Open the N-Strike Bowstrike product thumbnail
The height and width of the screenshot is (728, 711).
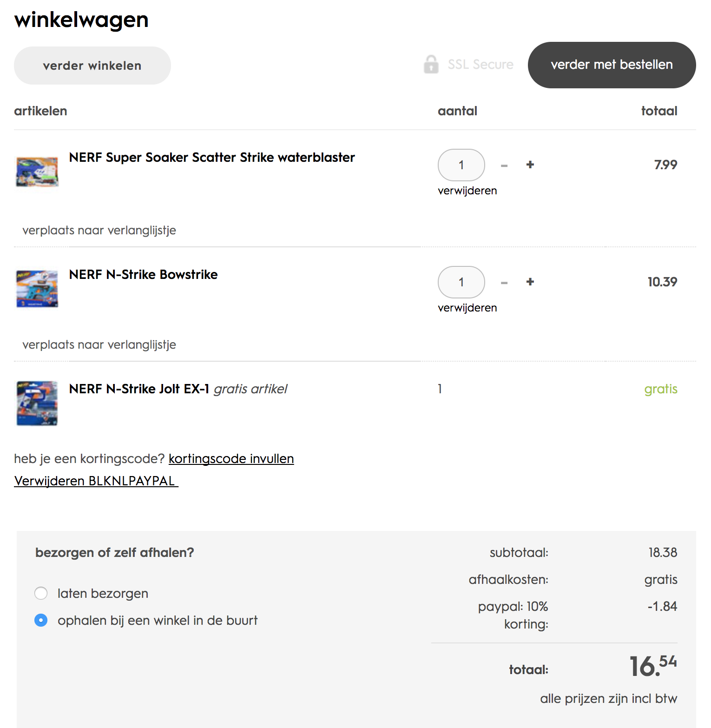(37, 289)
